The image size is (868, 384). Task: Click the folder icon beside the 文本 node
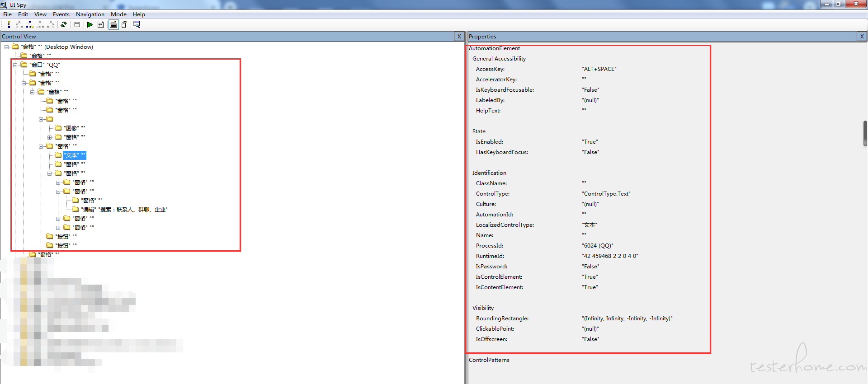point(58,155)
